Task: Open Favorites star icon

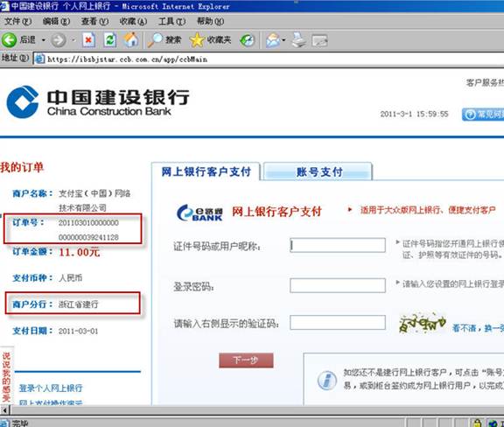Action: click(197, 40)
